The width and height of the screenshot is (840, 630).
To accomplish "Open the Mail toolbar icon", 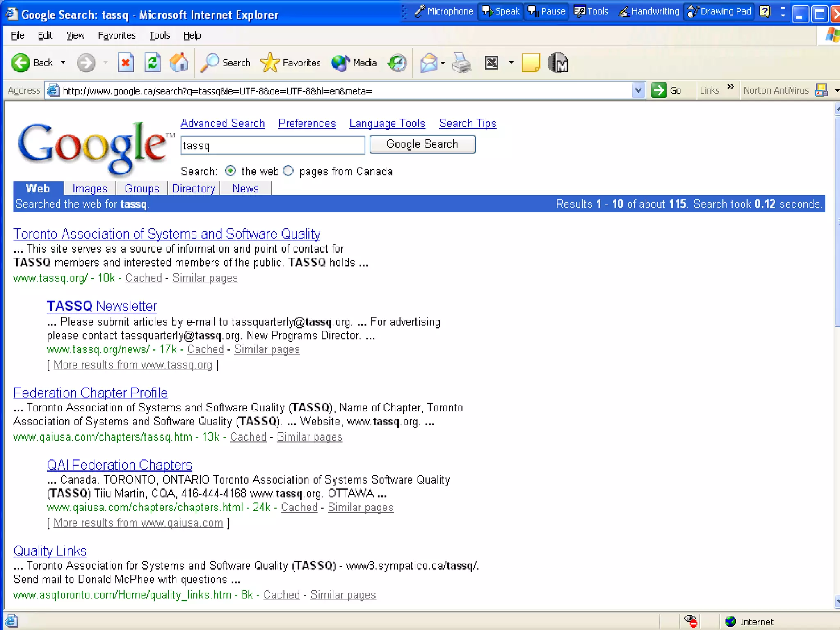I will 429,63.
